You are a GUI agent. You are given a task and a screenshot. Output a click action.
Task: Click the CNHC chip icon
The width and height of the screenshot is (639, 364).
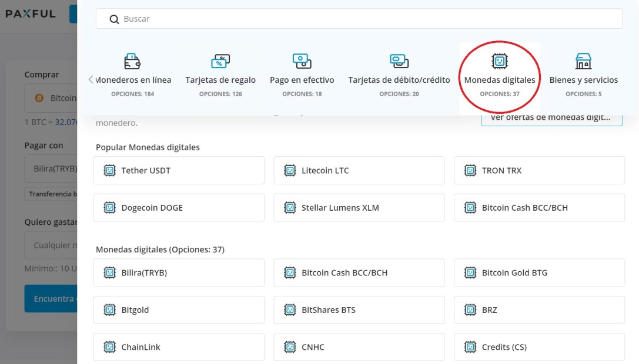tap(290, 347)
